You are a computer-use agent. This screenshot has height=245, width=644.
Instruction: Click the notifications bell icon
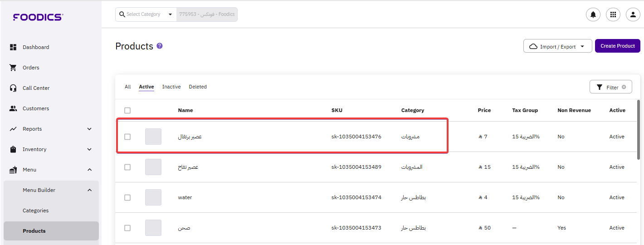(x=593, y=15)
